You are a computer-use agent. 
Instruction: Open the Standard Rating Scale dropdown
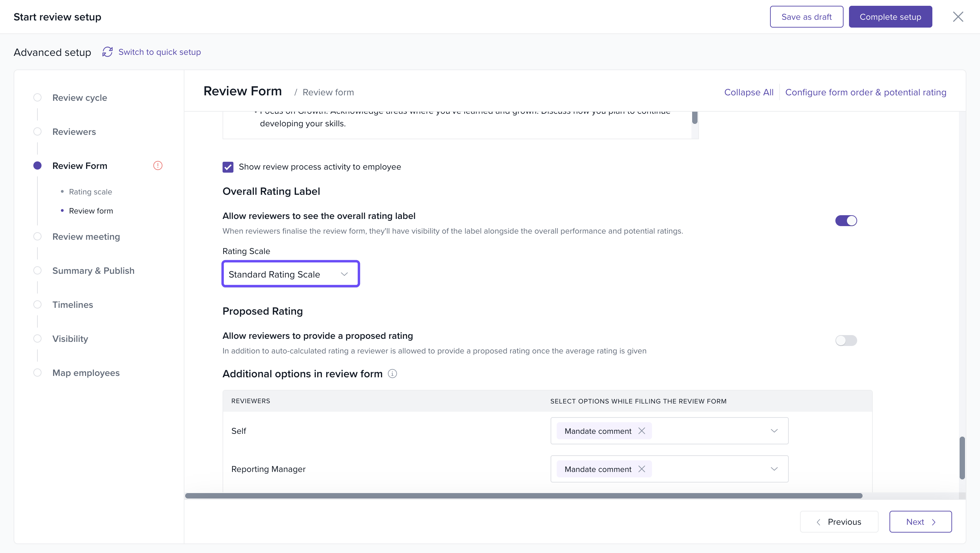(291, 274)
